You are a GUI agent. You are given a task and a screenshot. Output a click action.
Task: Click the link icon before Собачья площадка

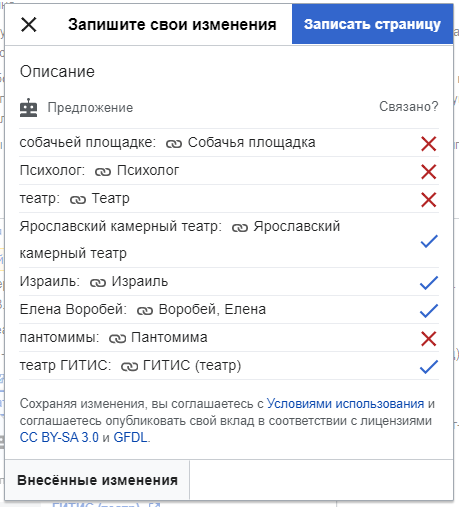coord(174,144)
